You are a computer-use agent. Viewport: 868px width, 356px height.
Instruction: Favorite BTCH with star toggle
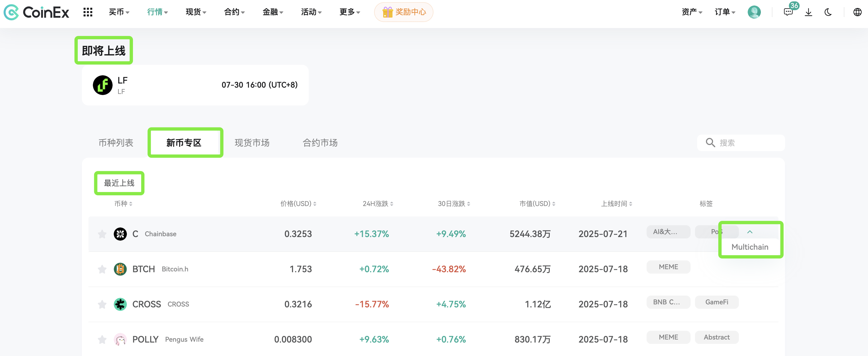(x=102, y=269)
